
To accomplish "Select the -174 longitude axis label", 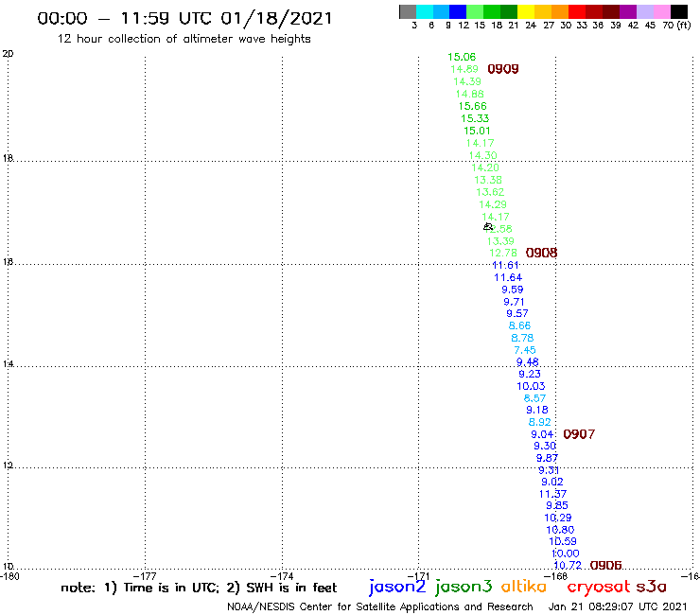I will (x=282, y=576).
